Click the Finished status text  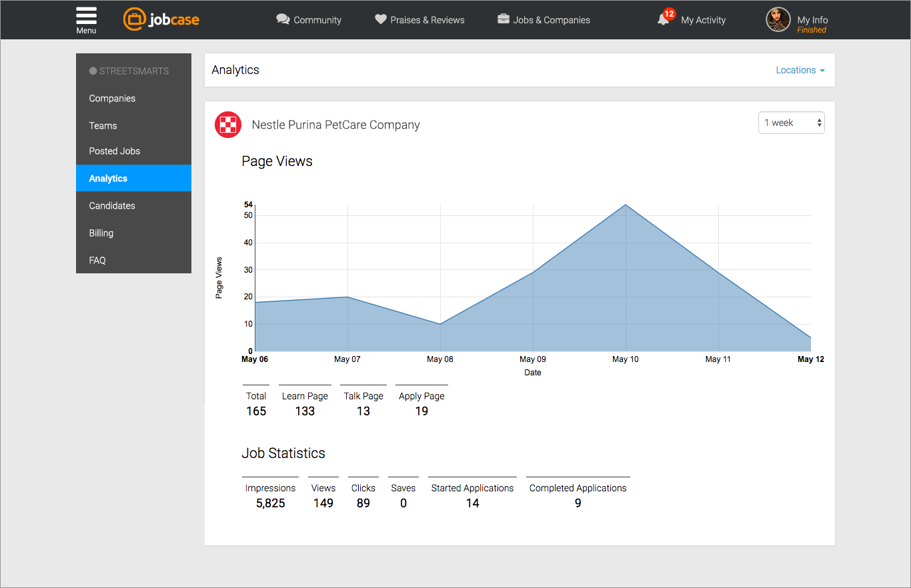click(x=812, y=30)
